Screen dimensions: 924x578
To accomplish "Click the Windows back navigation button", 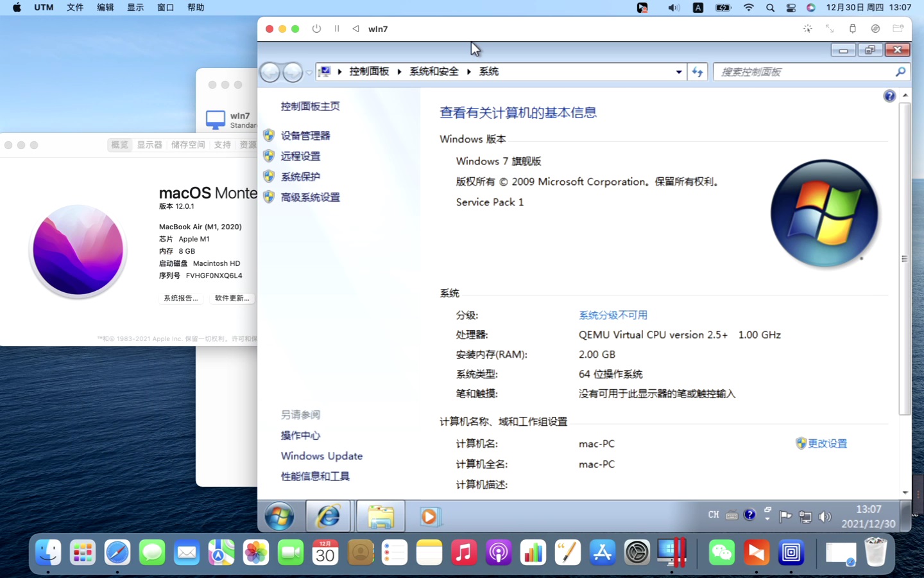I will pyautogui.click(x=270, y=72).
